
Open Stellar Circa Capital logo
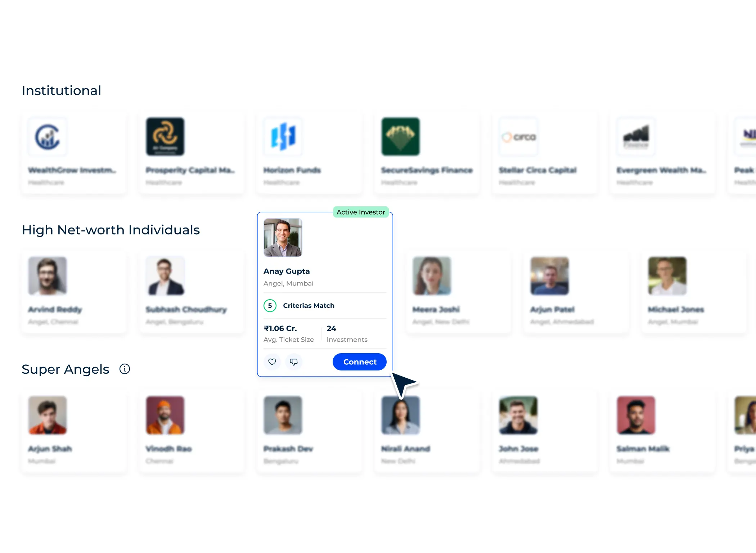coord(518,137)
